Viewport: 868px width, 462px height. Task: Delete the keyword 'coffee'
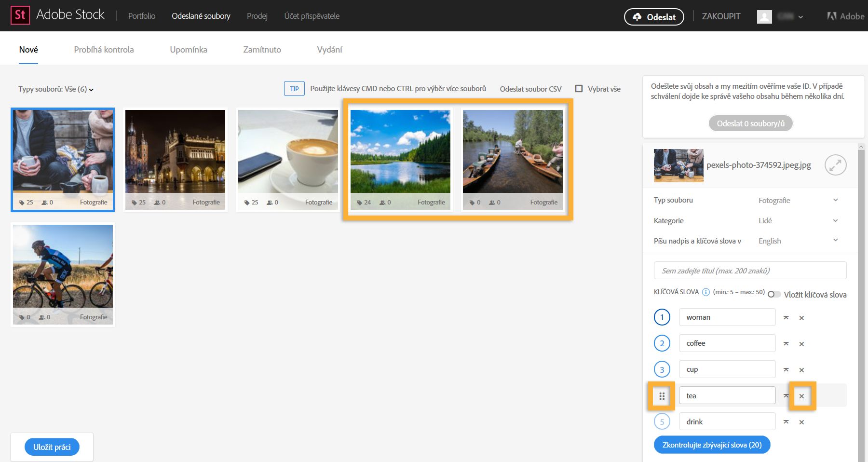[801, 344]
